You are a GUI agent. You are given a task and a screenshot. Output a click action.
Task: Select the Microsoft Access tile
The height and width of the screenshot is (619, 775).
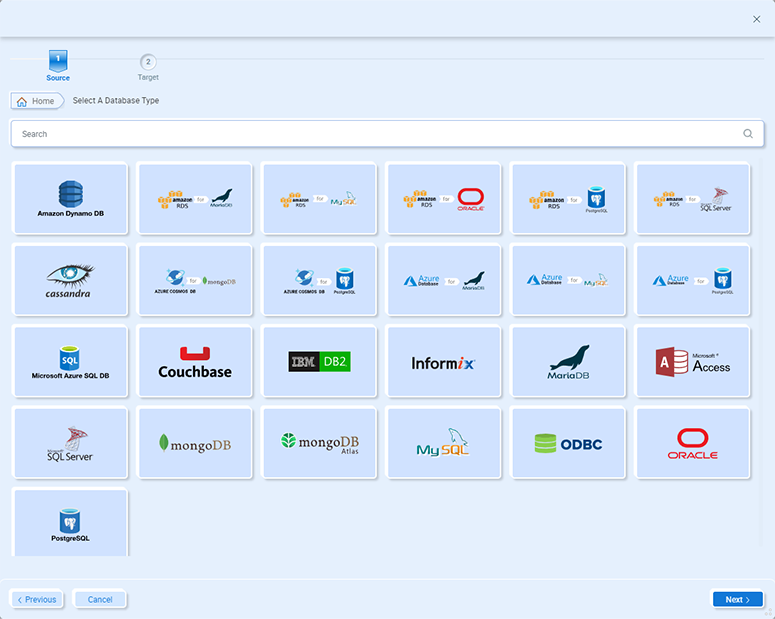[693, 361]
